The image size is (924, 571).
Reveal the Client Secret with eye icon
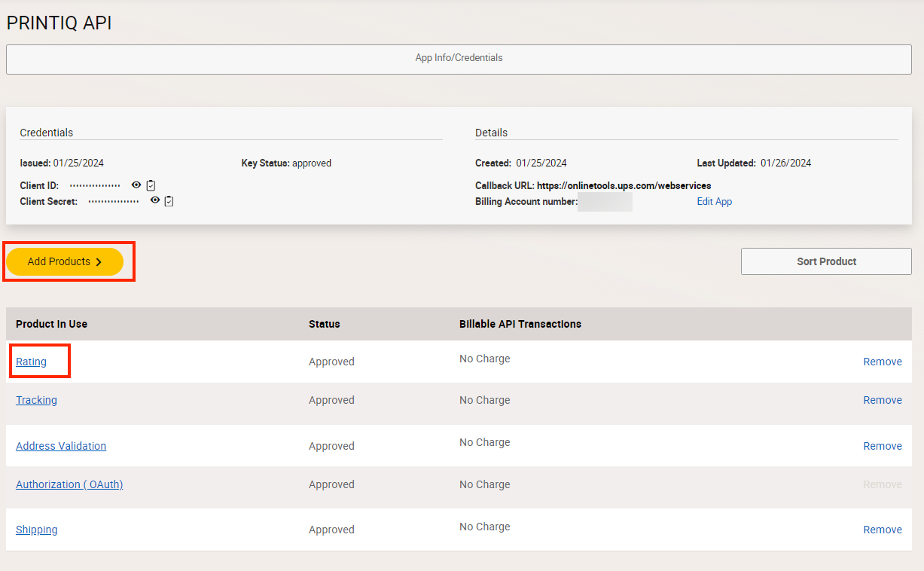(155, 200)
